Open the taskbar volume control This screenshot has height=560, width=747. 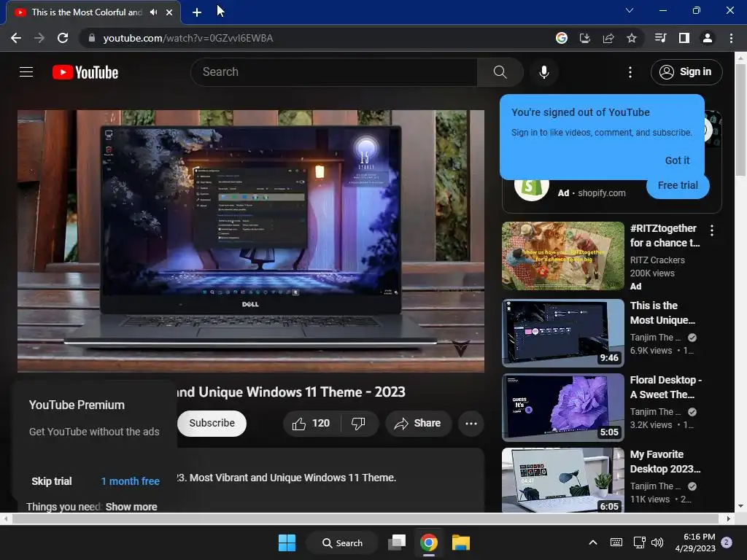pos(657,542)
